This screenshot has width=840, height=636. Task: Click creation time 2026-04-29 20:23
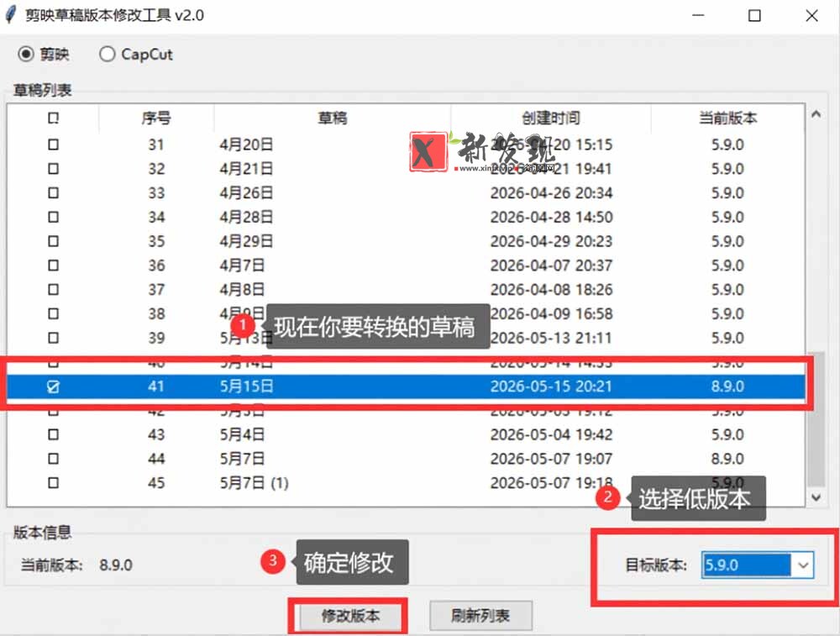551,241
